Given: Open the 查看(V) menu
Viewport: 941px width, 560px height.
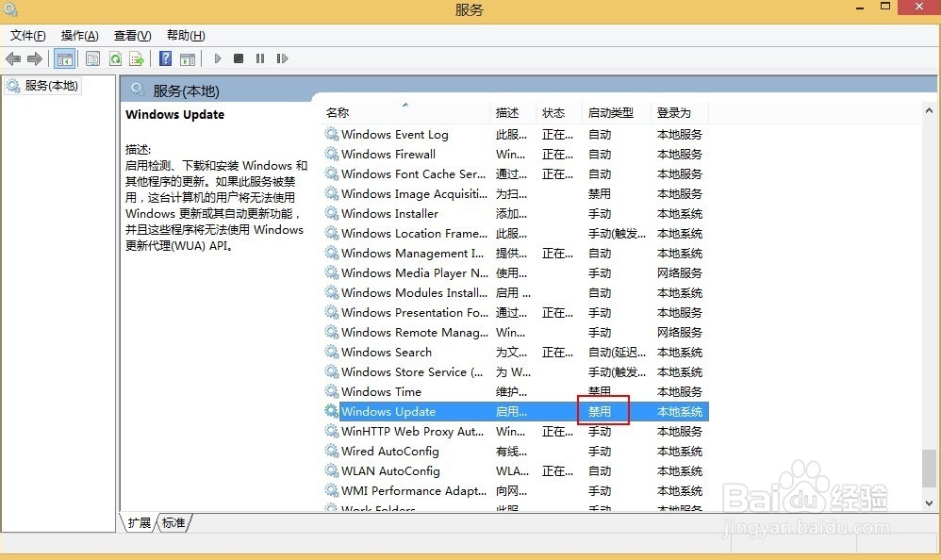Looking at the screenshot, I should (x=133, y=36).
